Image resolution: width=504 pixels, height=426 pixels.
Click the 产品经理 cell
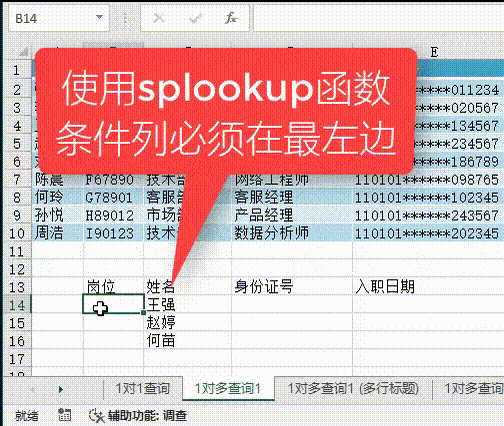point(292,215)
